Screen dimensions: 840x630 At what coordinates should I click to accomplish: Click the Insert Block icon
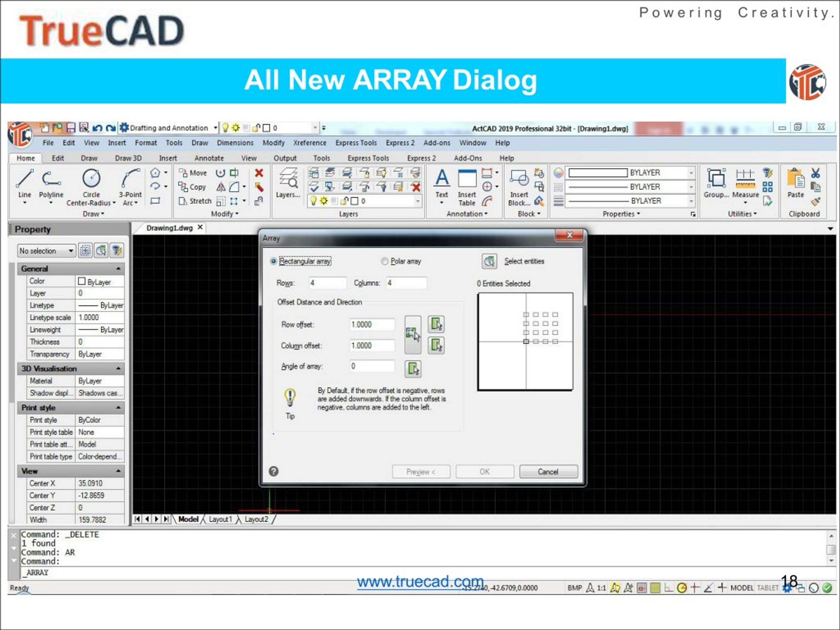pos(519,187)
